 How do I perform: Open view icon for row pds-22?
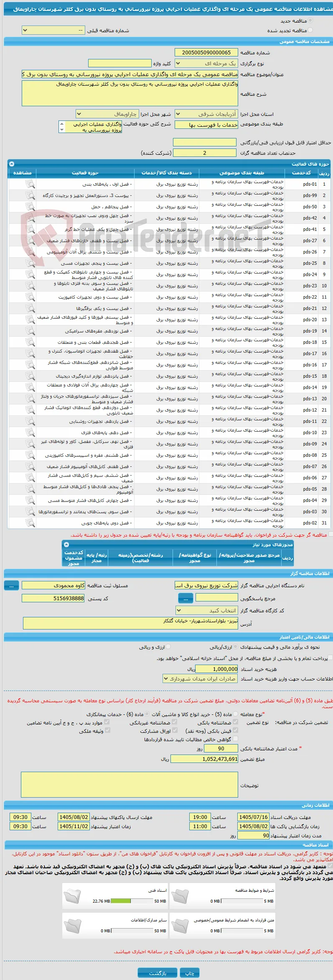30,297
